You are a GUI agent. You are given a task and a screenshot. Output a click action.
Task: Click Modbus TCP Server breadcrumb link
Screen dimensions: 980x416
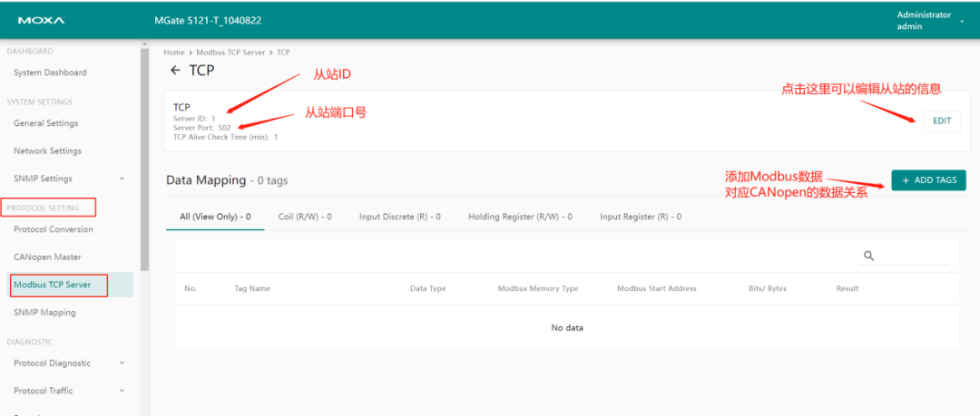pyautogui.click(x=230, y=53)
